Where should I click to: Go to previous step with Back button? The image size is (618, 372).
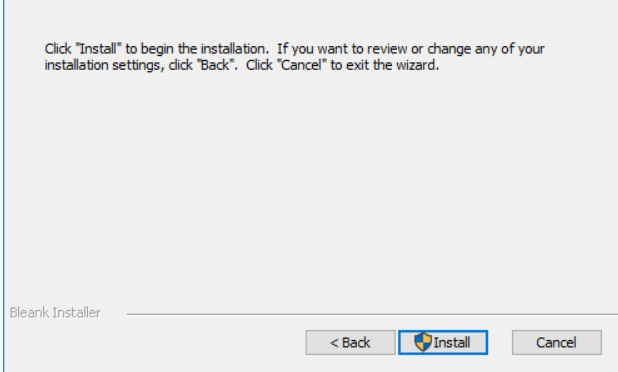click(350, 342)
